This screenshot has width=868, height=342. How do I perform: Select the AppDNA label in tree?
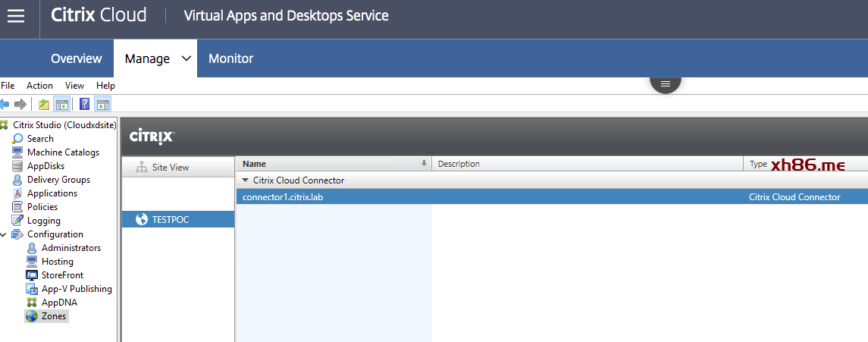[59, 302]
